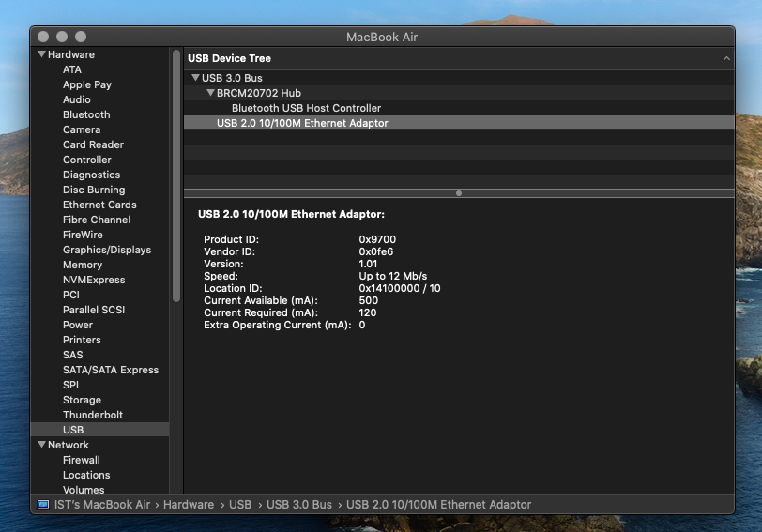Click the zoom window button
Image resolution: width=762 pixels, height=532 pixels.
tap(81, 37)
